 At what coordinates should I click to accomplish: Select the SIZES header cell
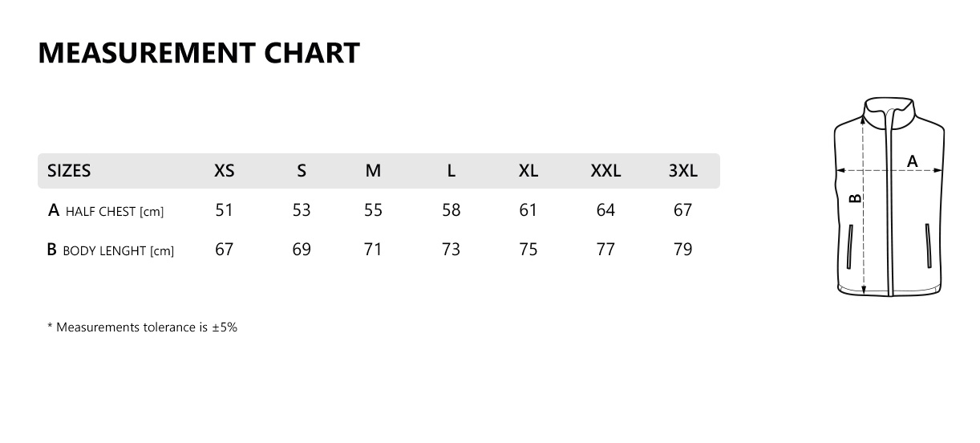(x=69, y=171)
